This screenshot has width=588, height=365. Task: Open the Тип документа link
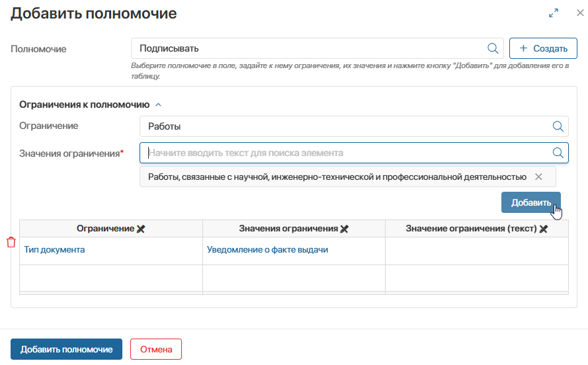pos(54,250)
